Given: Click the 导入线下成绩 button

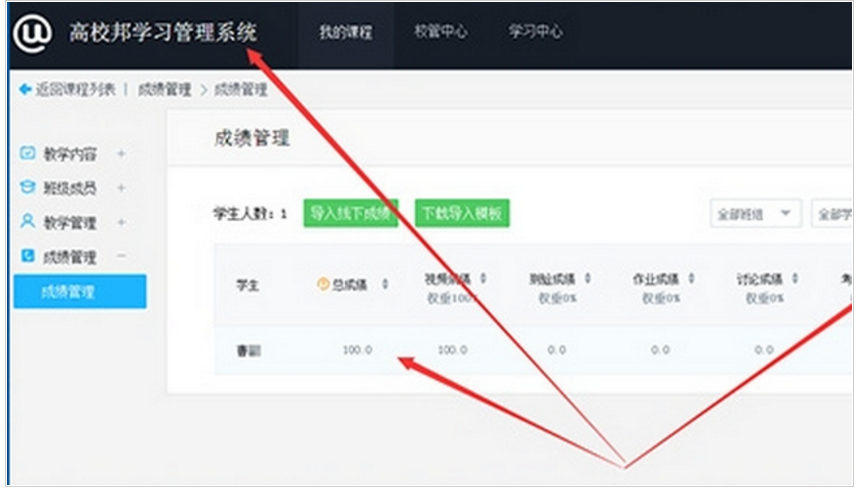Looking at the screenshot, I should (351, 213).
